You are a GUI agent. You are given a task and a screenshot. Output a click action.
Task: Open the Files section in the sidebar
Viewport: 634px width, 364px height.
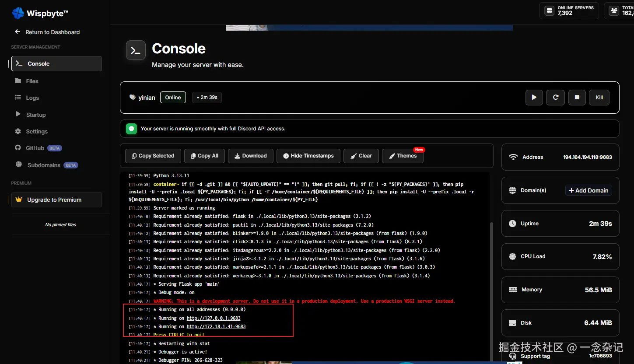[x=27, y=81]
